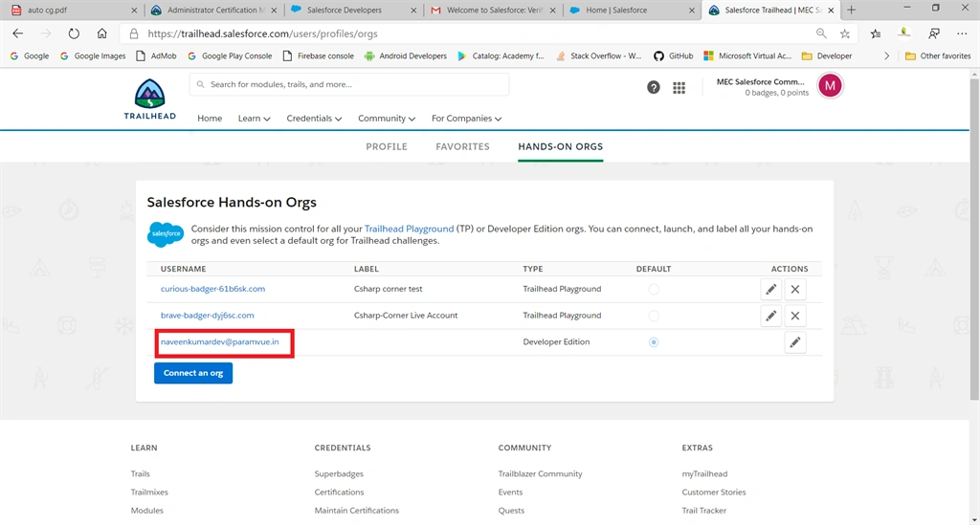Open the favorites list icon
The height and width of the screenshot is (525, 980).
click(x=876, y=33)
